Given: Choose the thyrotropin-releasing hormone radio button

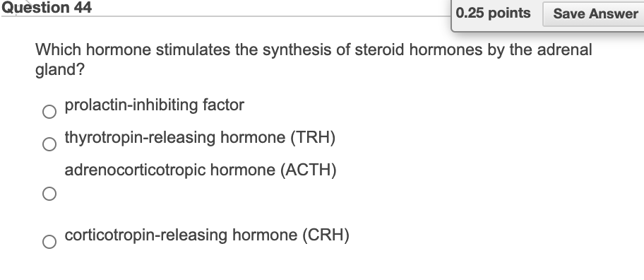Looking at the screenshot, I should click(49, 144).
